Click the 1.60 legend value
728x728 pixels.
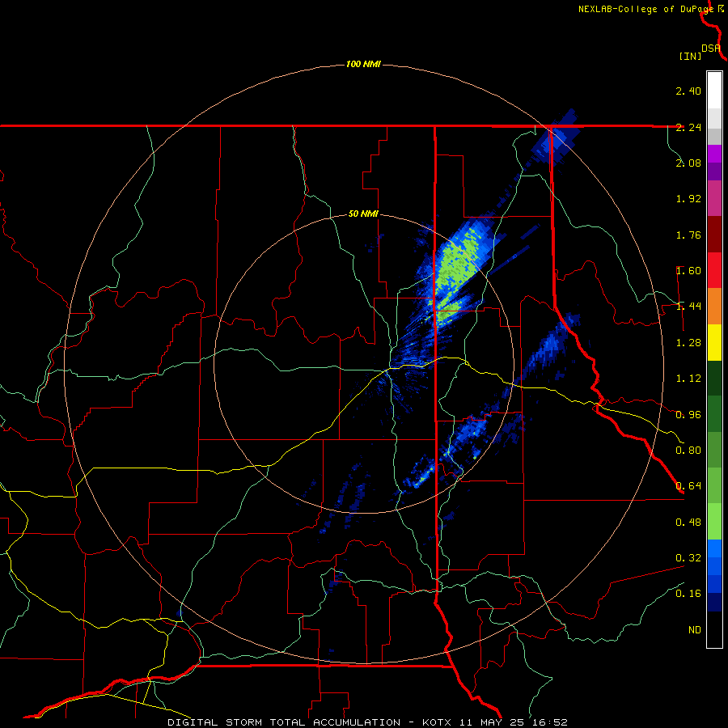tap(688, 271)
